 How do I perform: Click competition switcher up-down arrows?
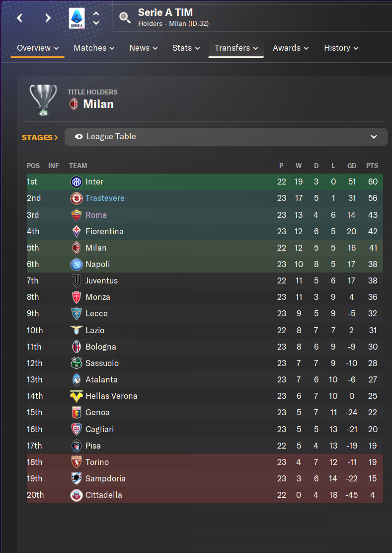[96, 18]
